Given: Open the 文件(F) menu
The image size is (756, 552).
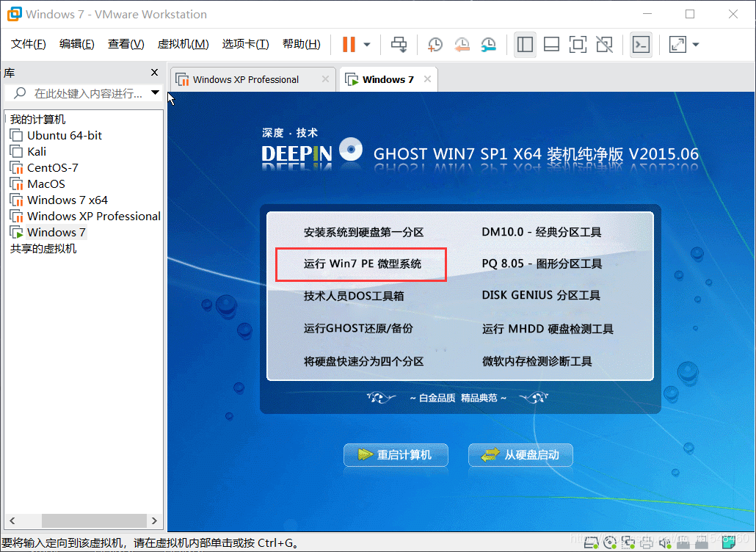Looking at the screenshot, I should coord(29,44).
